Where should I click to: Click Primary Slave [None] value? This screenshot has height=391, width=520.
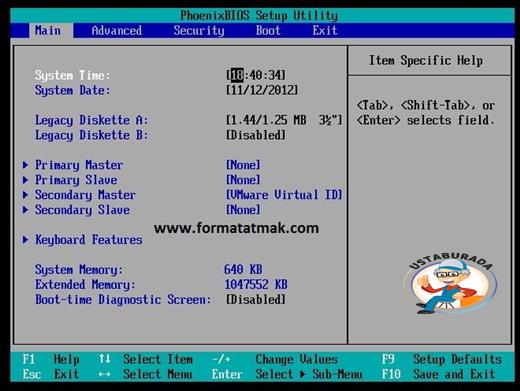click(x=243, y=180)
